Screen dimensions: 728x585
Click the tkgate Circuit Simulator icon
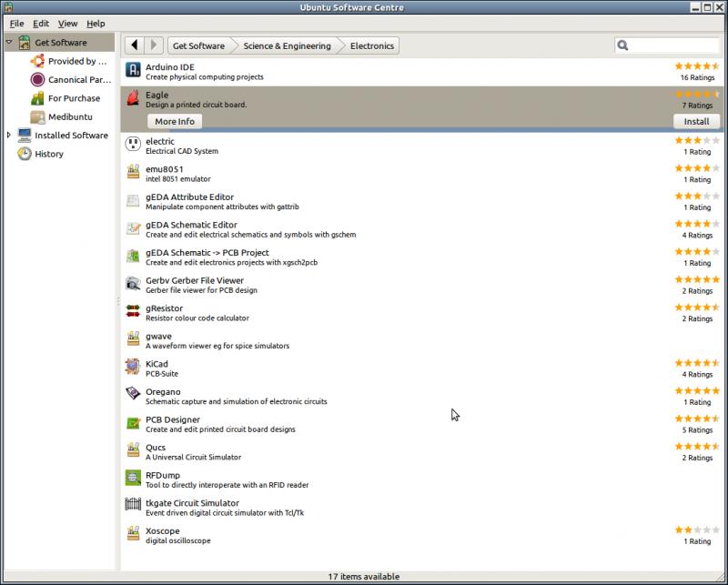coord(133,504)
